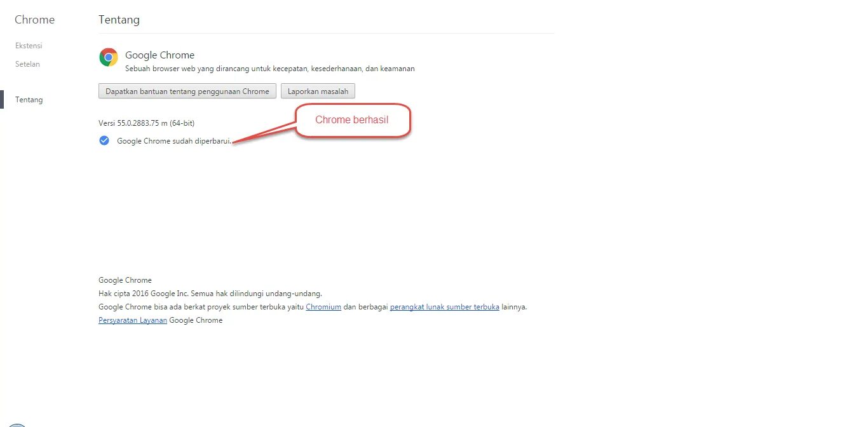The image size is (868, 427).
Task: Click the 'Sebuah browser web yang dirancang' description
Action: coord(270,69)
